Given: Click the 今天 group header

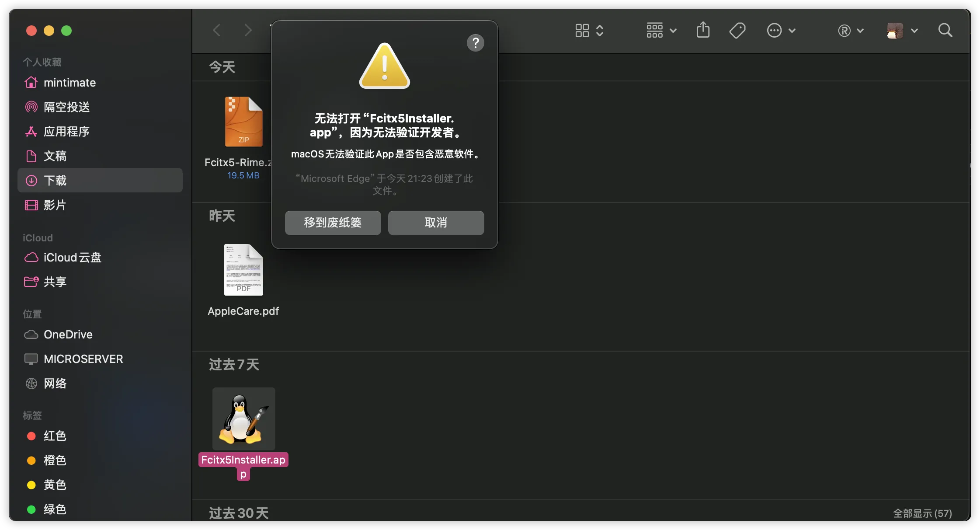Looking at the screenshot, I should (222, 67).
